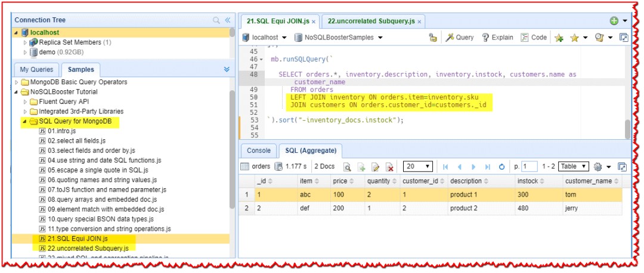Switch to the Console tab
Screen dimensions: 644x273
click(x=258, y=151)
